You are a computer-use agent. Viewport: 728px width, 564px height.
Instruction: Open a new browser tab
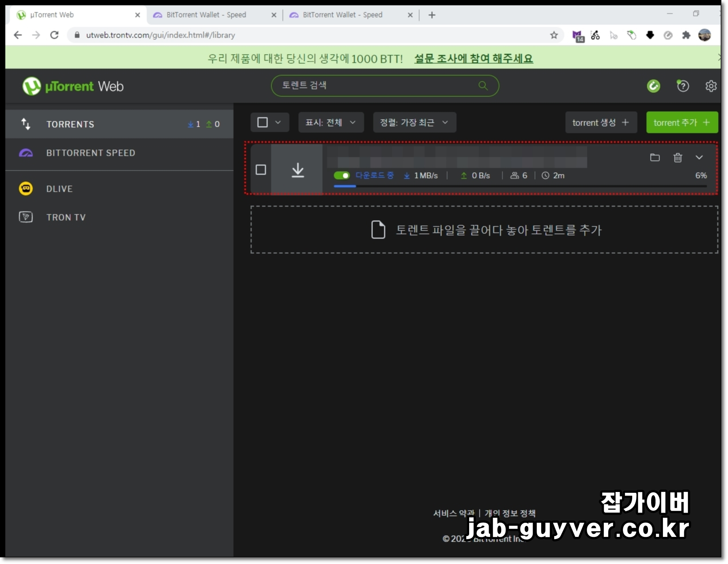pos(432,15)
